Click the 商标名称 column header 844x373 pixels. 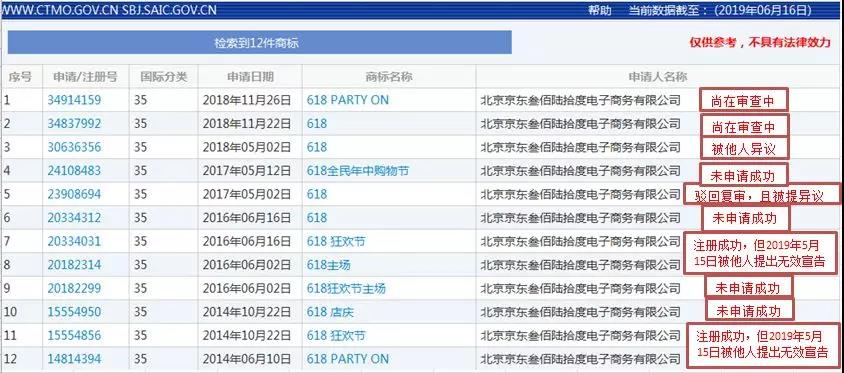(389, 77)
